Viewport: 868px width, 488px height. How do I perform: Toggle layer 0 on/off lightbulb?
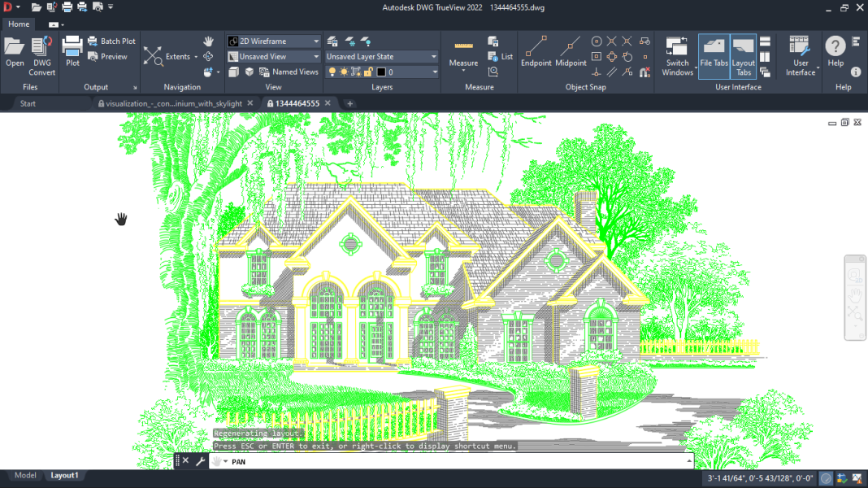click(332, 72)
